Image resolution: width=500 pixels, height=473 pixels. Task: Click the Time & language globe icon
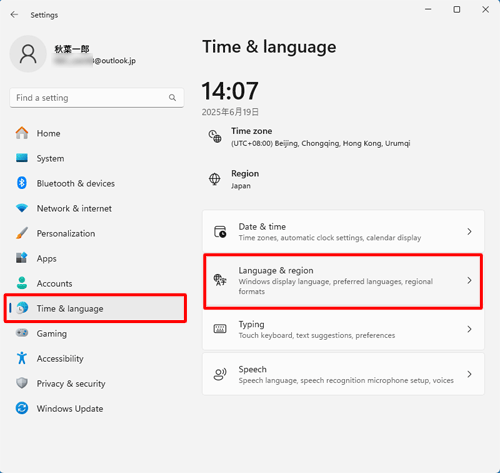click(x=22, y=308)
